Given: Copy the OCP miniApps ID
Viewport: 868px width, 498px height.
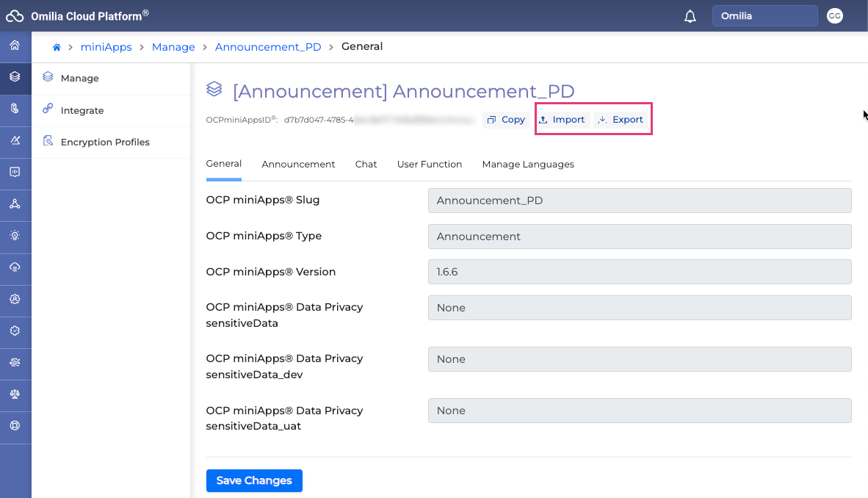Looking at the screenshot, I should tap(506, 120).
